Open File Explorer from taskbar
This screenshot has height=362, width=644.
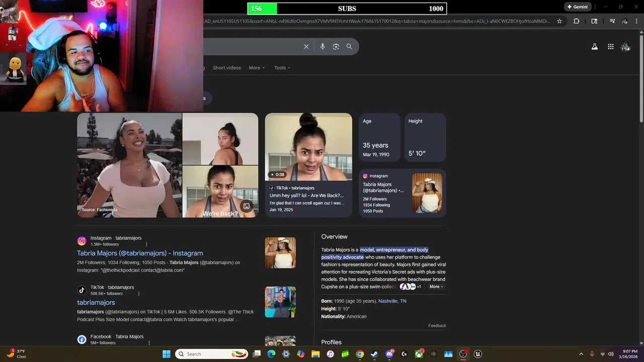coord(315,354)
